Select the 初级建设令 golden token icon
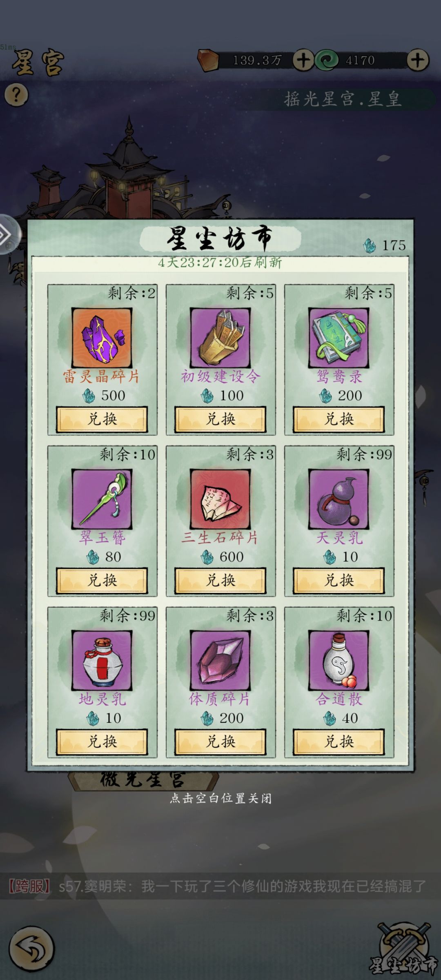Viewport: 441px width, 980px height. pos(220,338)
